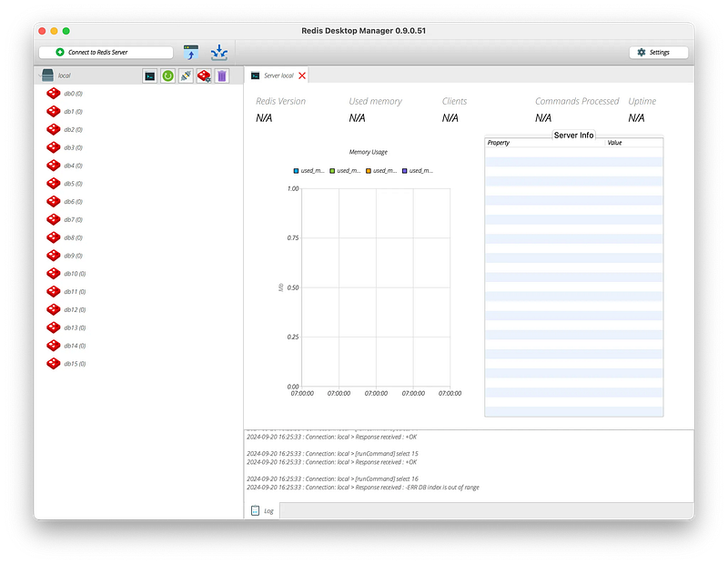Click the Settings gear icon

[x=642, y=53]
